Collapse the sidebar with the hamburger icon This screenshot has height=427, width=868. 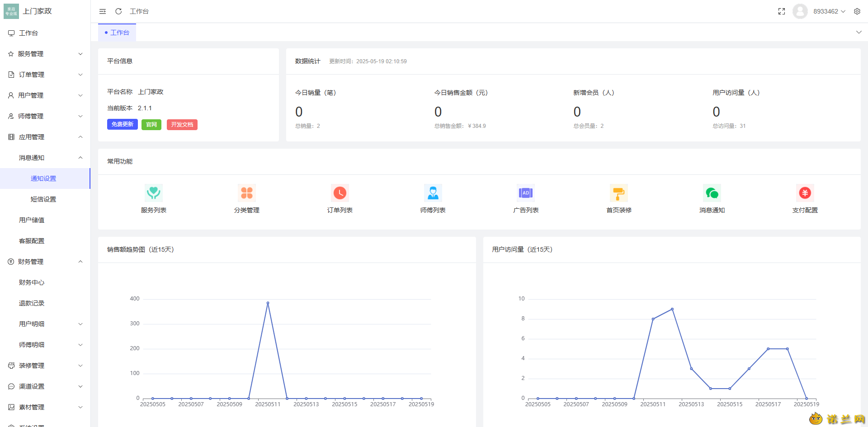tap(103, 11)
